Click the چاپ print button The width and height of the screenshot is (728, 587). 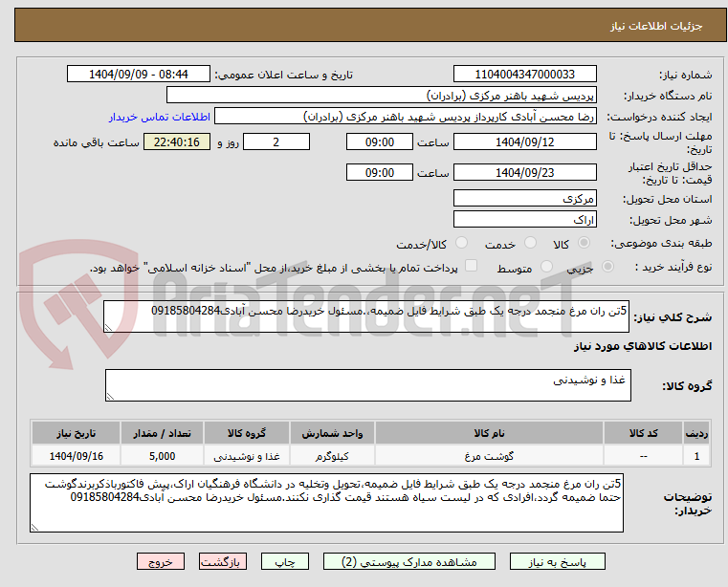(285, 561)
